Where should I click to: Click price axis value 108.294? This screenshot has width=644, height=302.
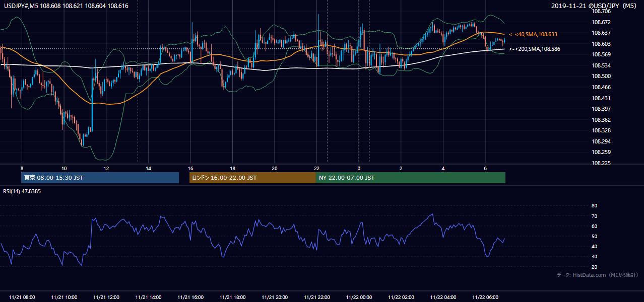[601, 141]
